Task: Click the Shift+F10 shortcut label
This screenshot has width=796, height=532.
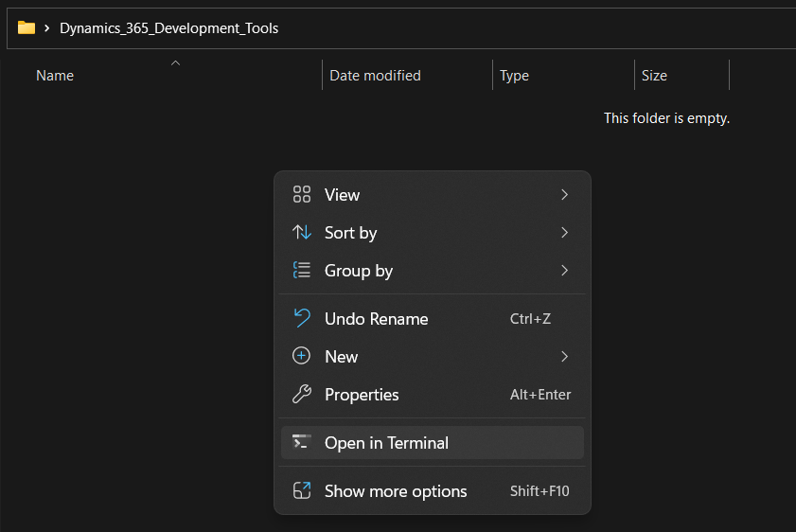Action: [x=540, y=491]
